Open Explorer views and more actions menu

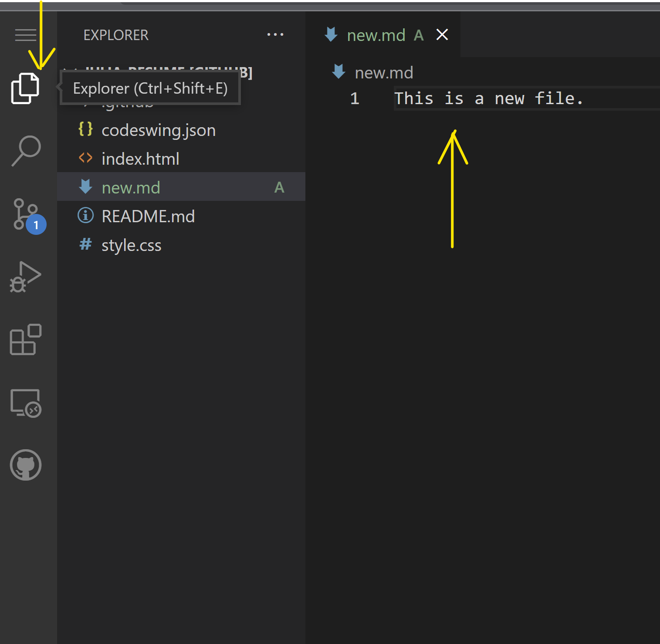tap(275, 34)
